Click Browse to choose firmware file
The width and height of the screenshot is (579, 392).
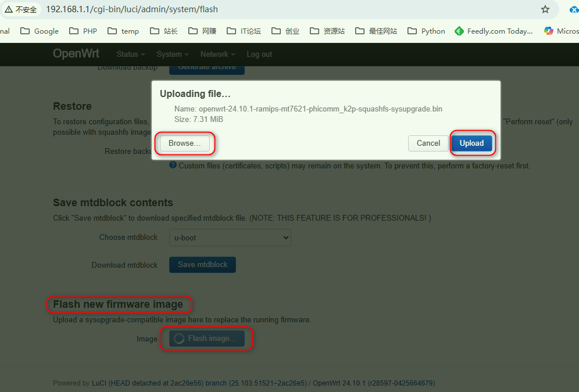pos(184,143)
